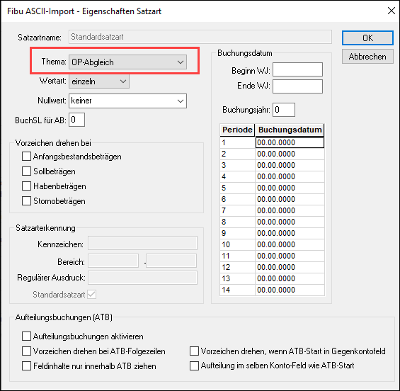Select the BuchSL für AB field
The image size is (400, 391).
pos(77,120)
